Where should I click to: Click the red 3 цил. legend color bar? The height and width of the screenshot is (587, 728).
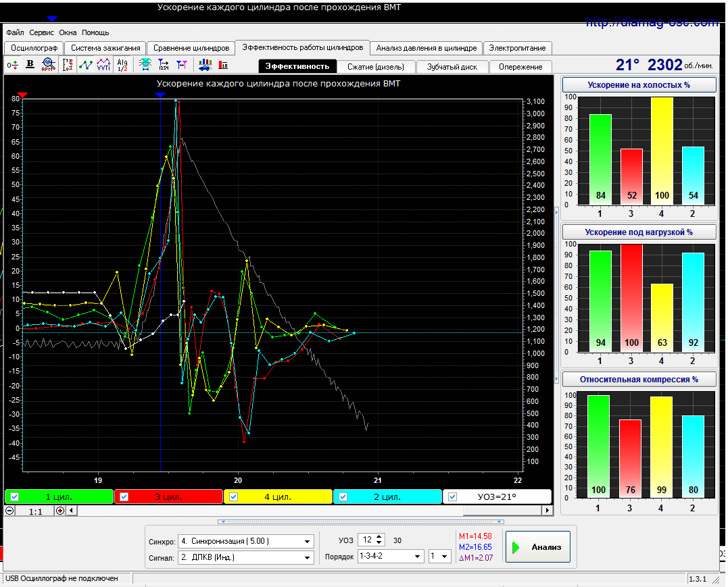pyautogui.click(x=168, y=497)
